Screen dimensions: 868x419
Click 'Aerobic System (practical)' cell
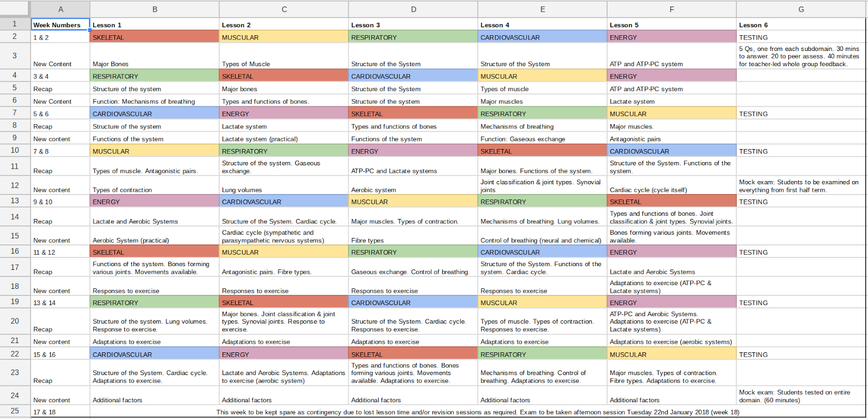tap(155, 236)
